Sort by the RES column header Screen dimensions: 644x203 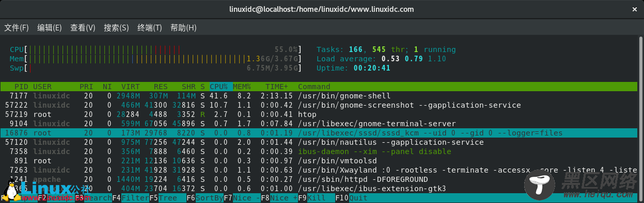(x=161, y=87)
